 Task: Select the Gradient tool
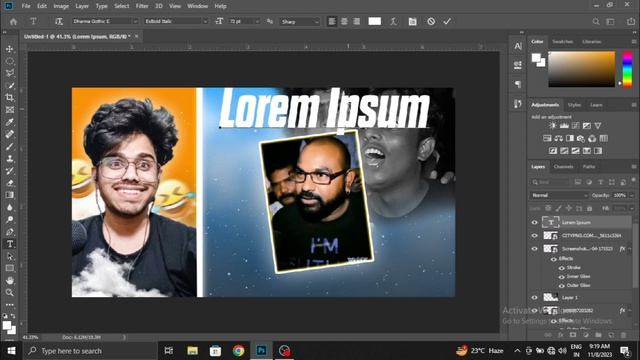pos(10,195)
